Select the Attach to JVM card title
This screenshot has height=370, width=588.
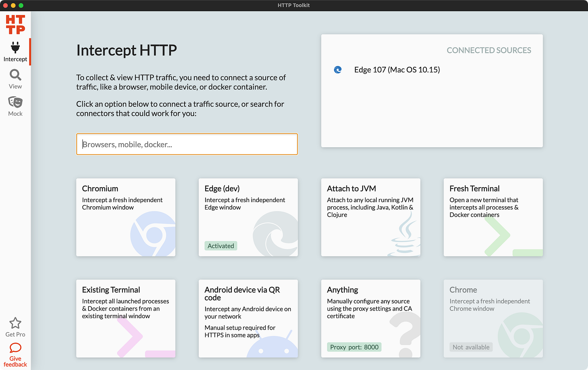coord(351,188)
